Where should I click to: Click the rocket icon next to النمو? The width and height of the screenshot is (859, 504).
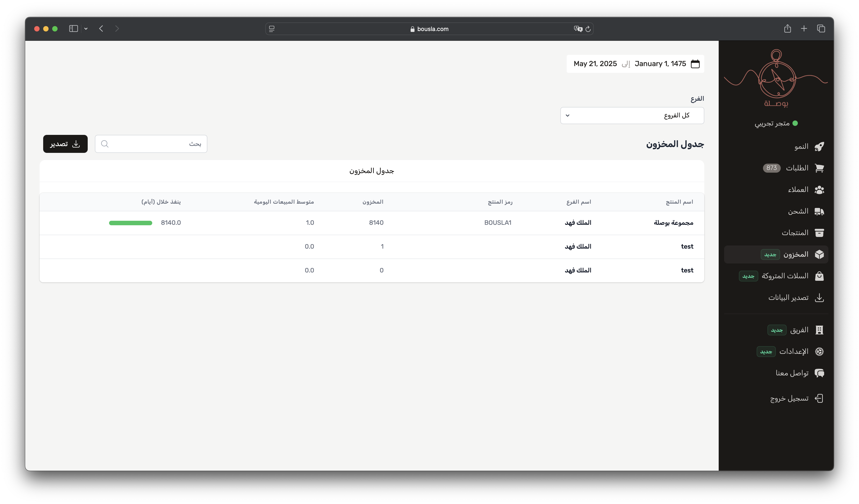819,147
